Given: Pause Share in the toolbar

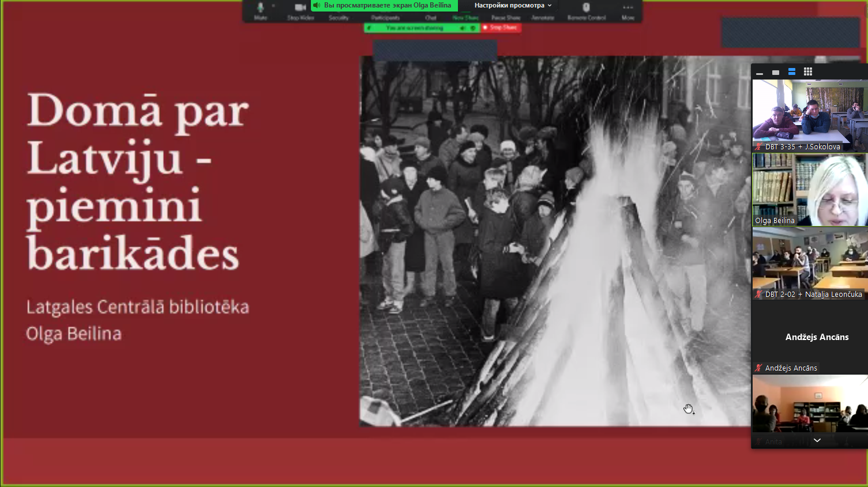Looking at the screenshot, I should click(x=506, y=17).
